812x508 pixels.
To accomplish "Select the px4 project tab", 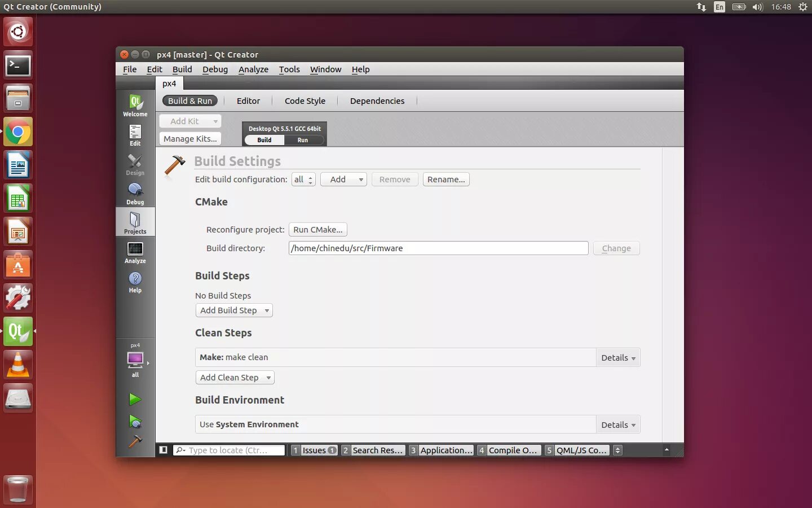I will (x=169, y=84).
